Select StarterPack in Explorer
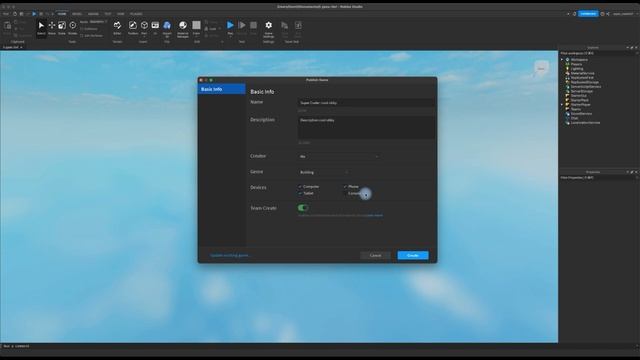The image size is (640, 360). coord(580,100)
